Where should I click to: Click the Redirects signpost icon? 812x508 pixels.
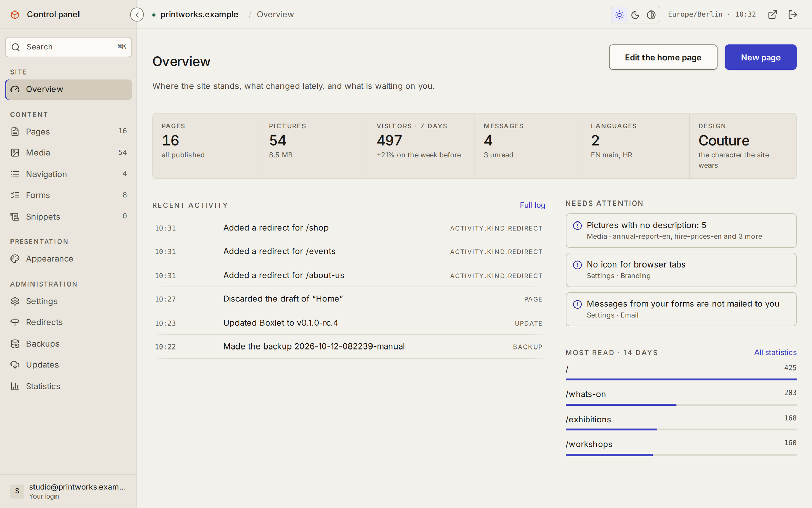pos(15,322)
